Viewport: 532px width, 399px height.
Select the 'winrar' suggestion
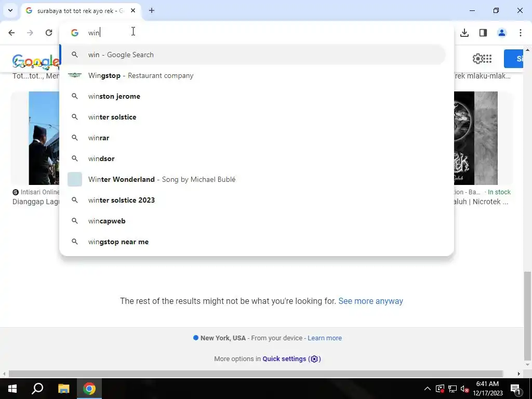[253, 138]
